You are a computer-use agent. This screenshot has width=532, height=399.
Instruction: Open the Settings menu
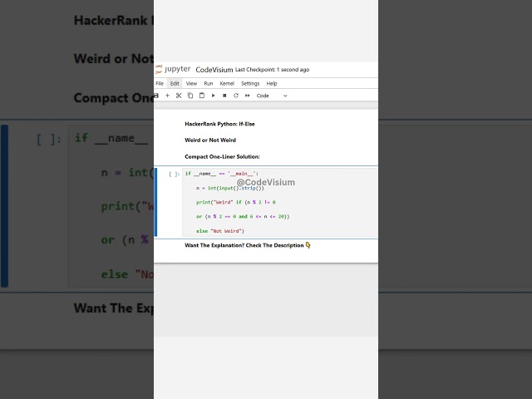(x=250, y=83)
